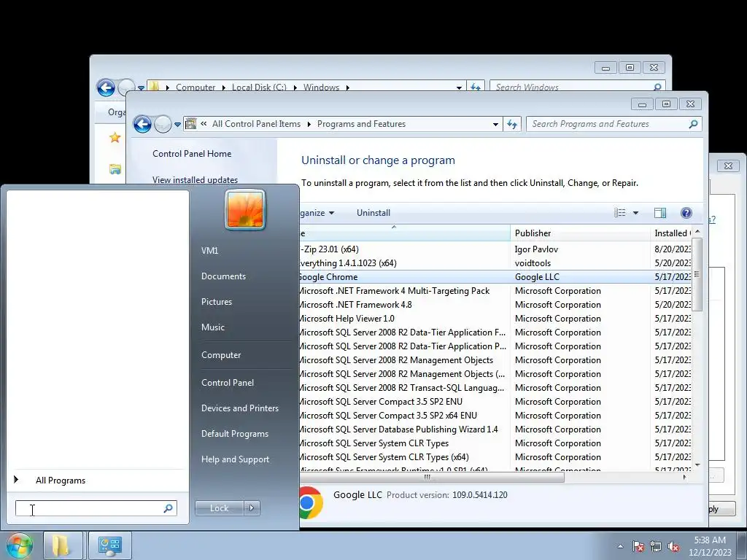Open the network tray icon

pos(656,546)
